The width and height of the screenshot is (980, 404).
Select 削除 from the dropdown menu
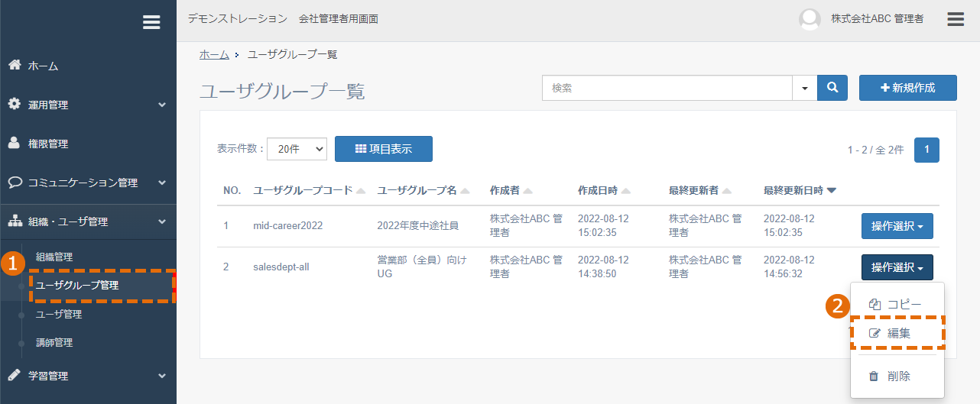click(x=897, y=377)
